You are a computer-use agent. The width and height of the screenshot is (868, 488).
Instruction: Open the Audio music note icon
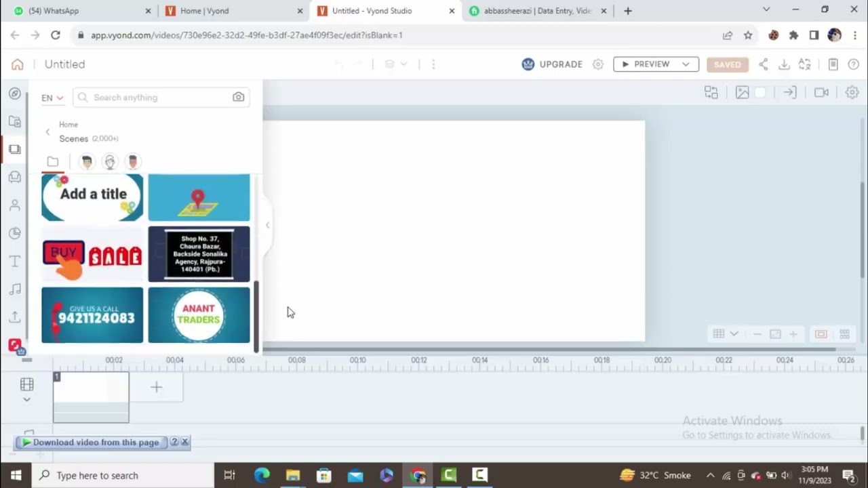coord(15,289)
